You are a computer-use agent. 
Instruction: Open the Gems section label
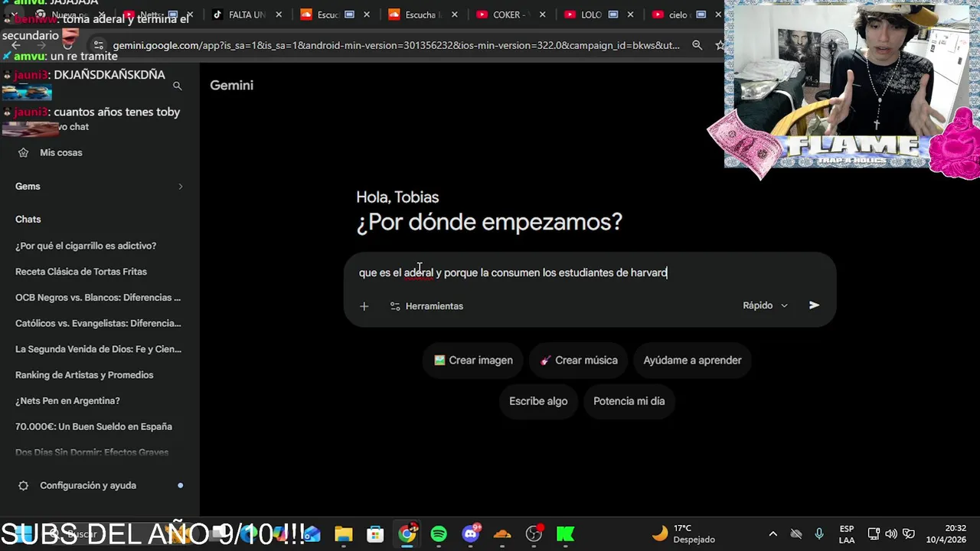point(28,187)
